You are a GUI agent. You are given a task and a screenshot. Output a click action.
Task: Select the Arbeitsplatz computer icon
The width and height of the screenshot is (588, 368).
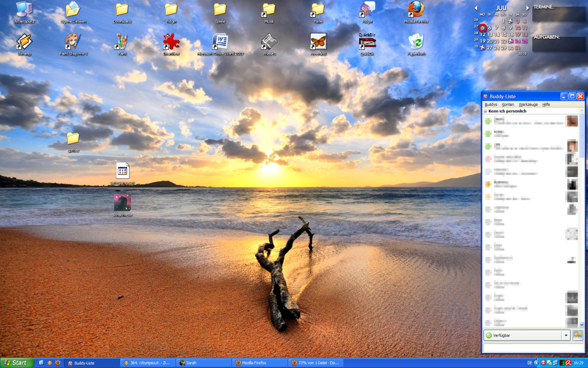pos(24,10)
